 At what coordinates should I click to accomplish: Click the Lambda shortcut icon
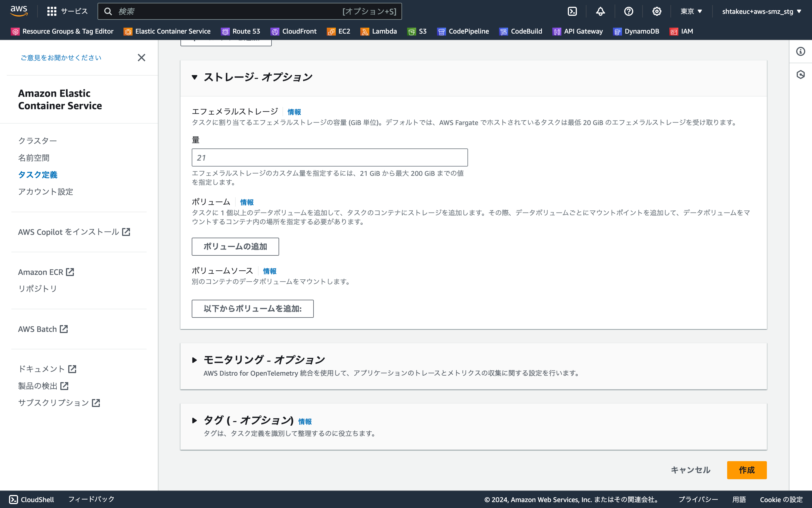point(365,32)
